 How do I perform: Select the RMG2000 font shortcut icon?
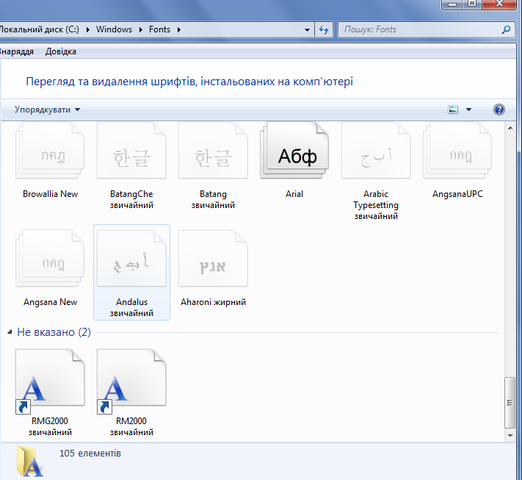pos(50,381)
